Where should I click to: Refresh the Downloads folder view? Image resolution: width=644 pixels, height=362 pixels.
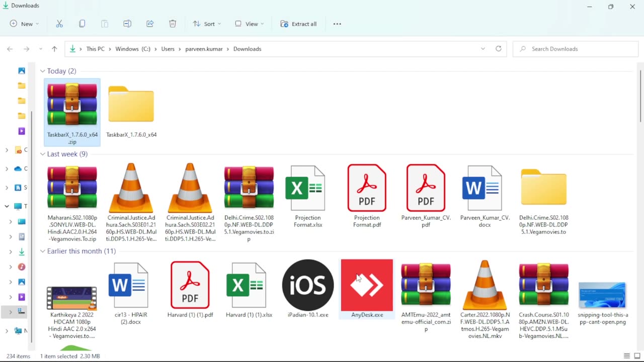[x=499, y=49]
